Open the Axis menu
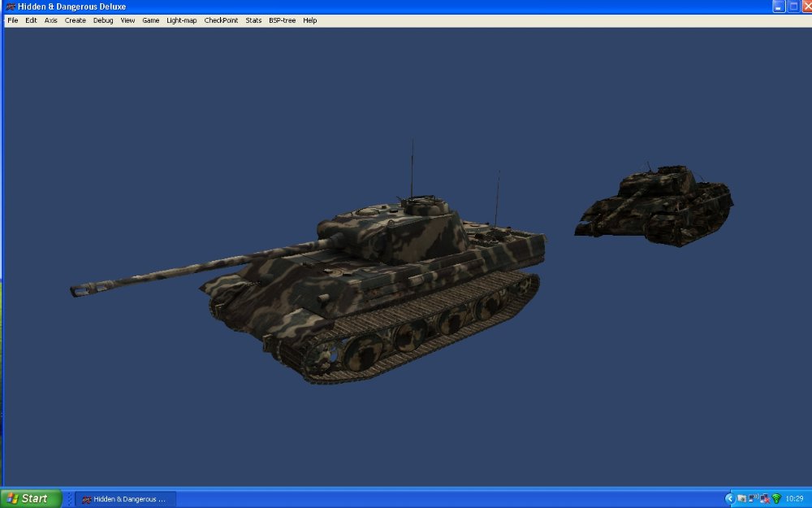The width and height of the screenshot is (812, 508). tap(50, 20)
